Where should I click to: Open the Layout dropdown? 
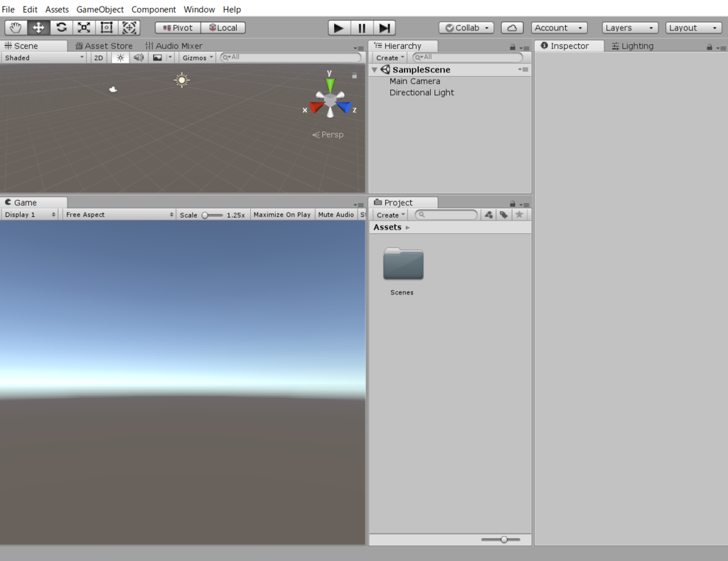[x=694, y=28]
